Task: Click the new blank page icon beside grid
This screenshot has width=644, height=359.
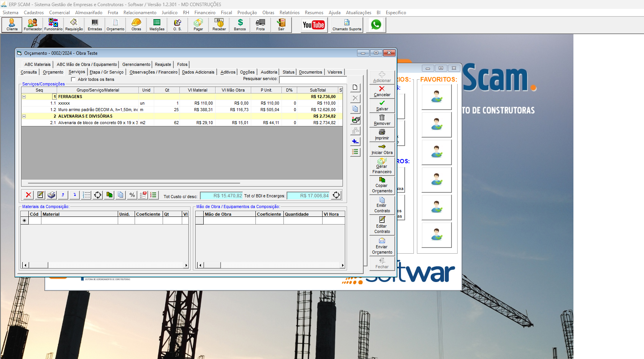Action: (356, 87)
